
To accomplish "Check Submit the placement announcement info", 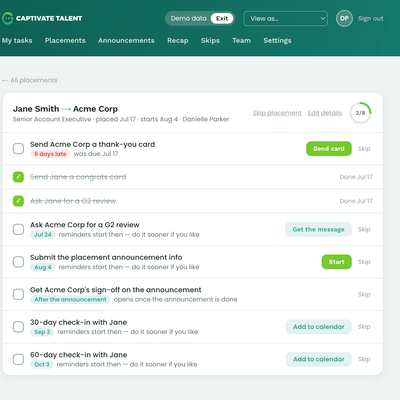I will coord(18,262).
